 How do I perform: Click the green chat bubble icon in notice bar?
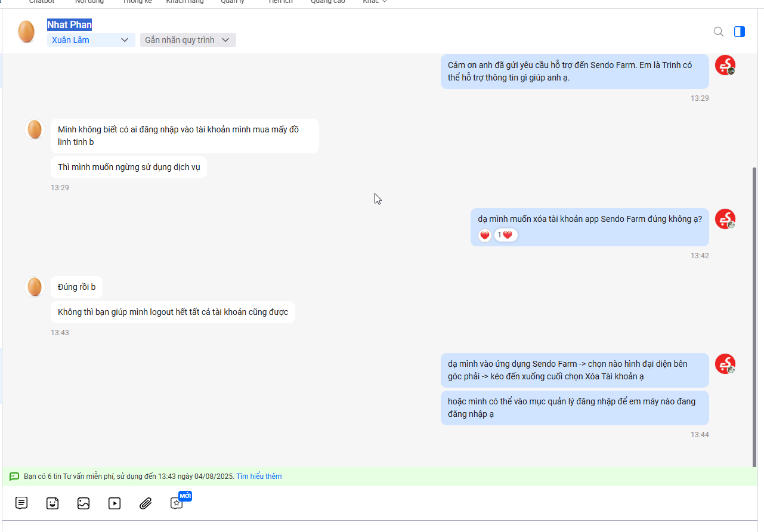[14, 477]
